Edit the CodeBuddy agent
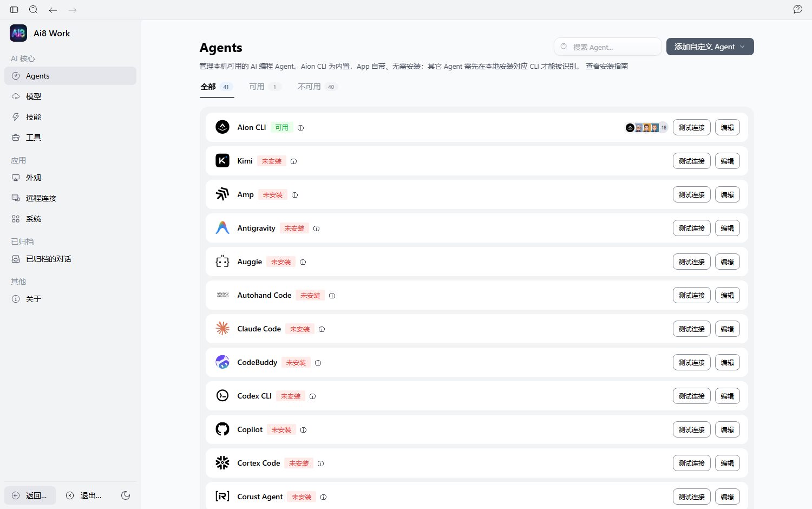The height and width of the screenshot is (509, 812). (727, 363)
